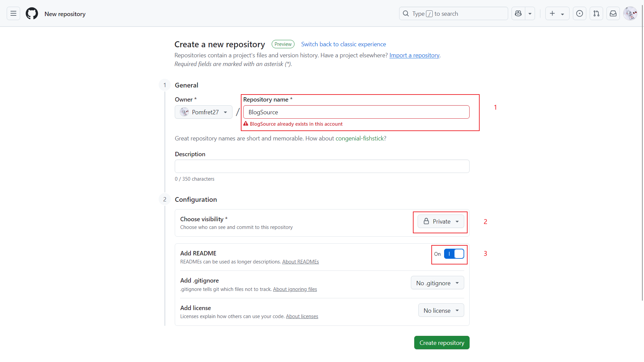Open the notifications inbox icon
The height and width of the screenshot is (362, 644).
[613, 13]
